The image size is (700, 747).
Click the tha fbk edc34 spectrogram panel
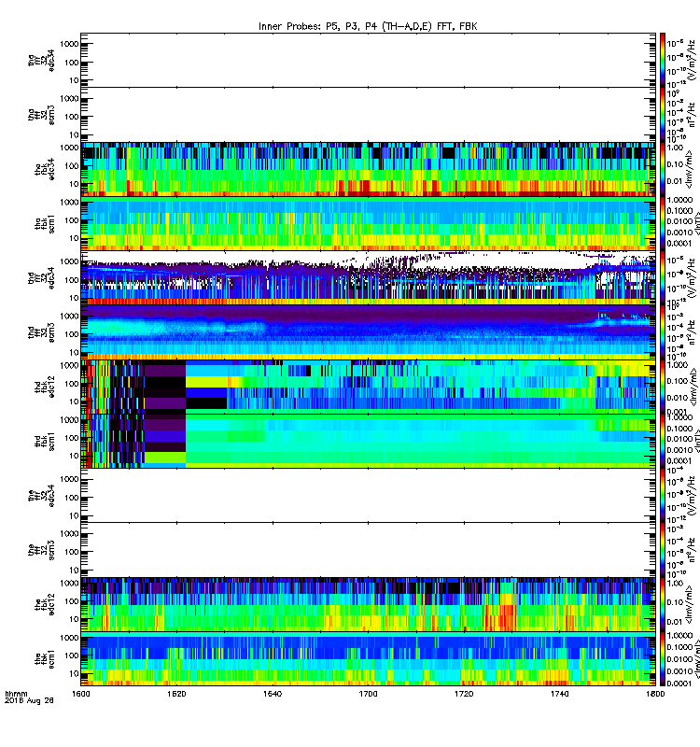pyautogui.click(x=368, y=169)
